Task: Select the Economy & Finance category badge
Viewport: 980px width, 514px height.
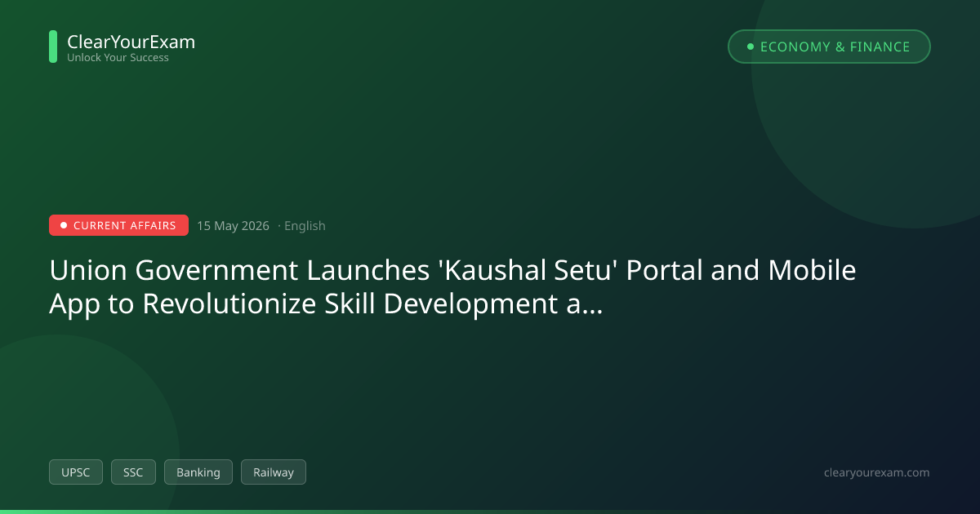Action: (x=829, y=47)
